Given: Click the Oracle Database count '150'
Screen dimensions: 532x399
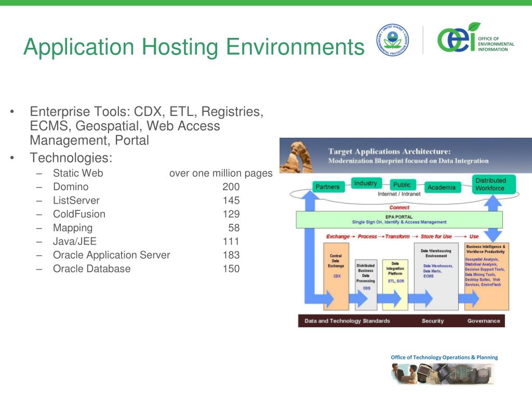Looking at the screenshot, I should coord(231,269).
